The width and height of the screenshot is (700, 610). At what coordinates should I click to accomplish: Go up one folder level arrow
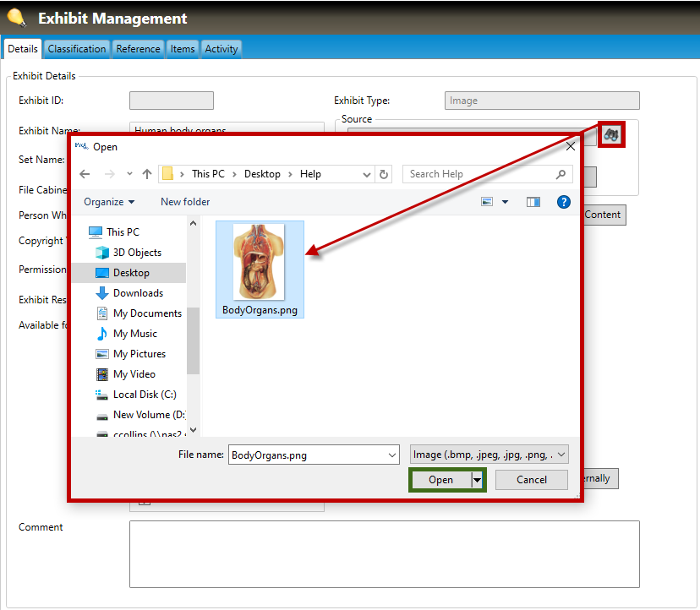[x=147, y=174]
